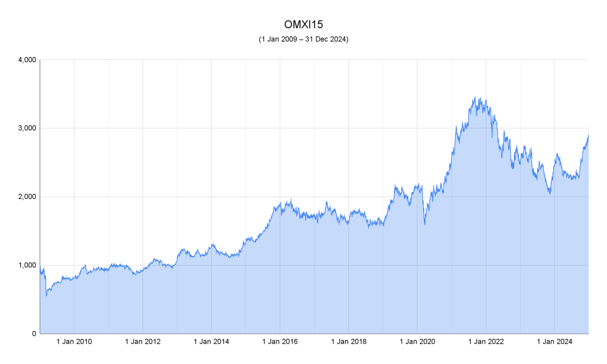This screenshot has height=364, width=607.
Task: Click the y-axis label 2,000
Action: (x=27, y=197)
